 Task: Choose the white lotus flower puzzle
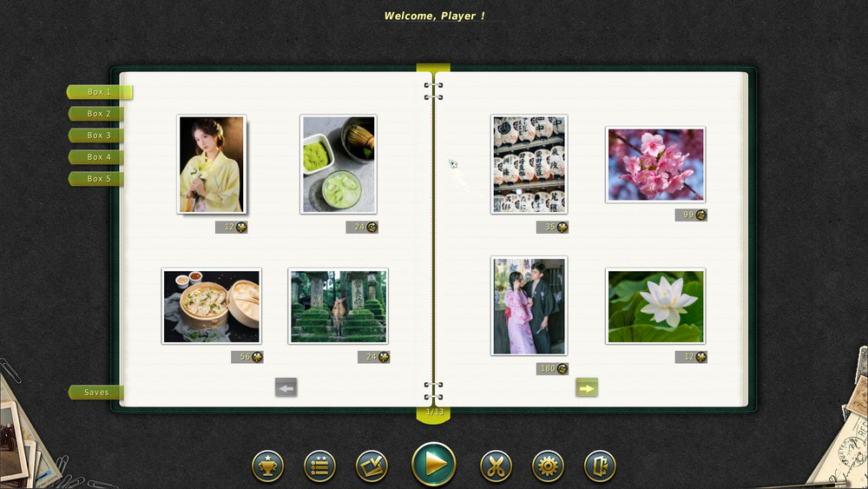click(655, 306)
